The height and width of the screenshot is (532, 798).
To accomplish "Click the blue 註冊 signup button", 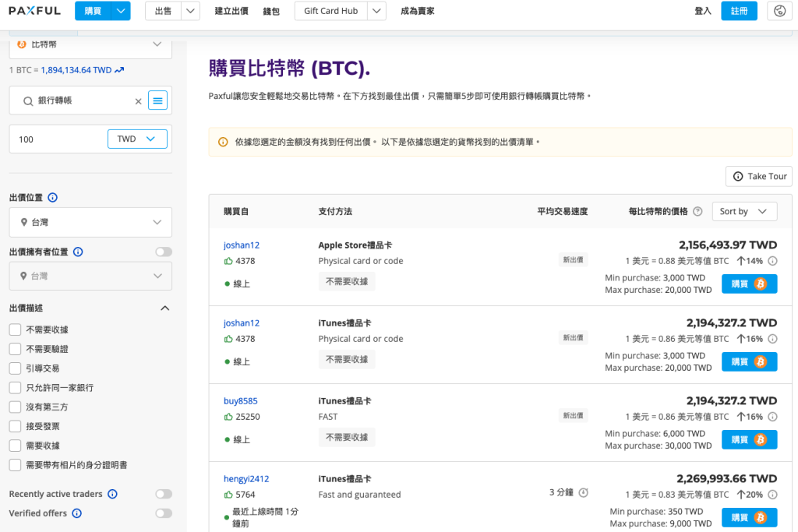I will pyautogui.click(x=738, y=11).
